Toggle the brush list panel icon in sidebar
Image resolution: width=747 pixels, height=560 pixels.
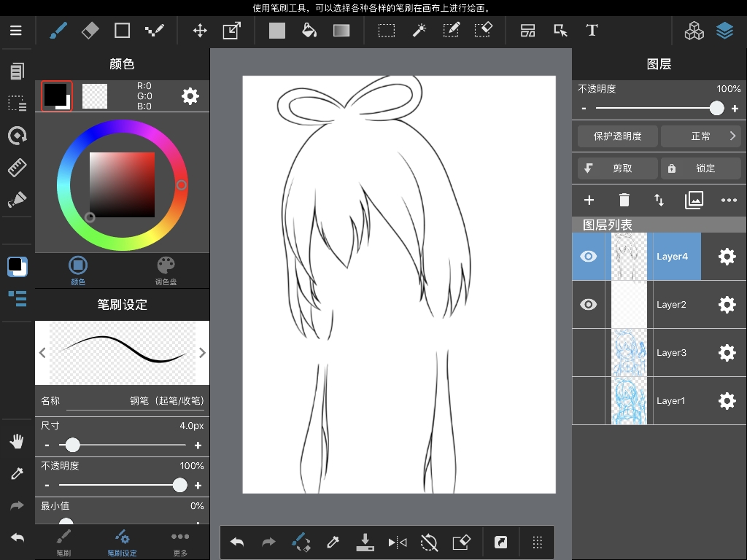18,298
